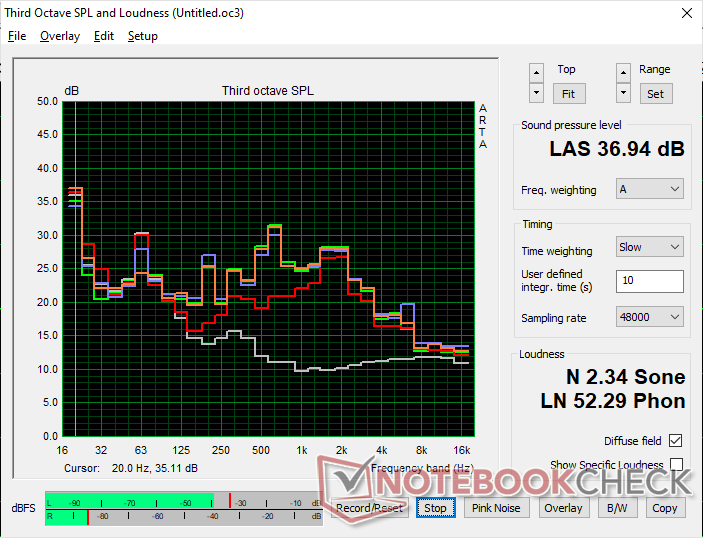The height and width of the screenshot is (538, 703).
Task: Click the R channel dBFS level meter
Action: click(184, 517)
